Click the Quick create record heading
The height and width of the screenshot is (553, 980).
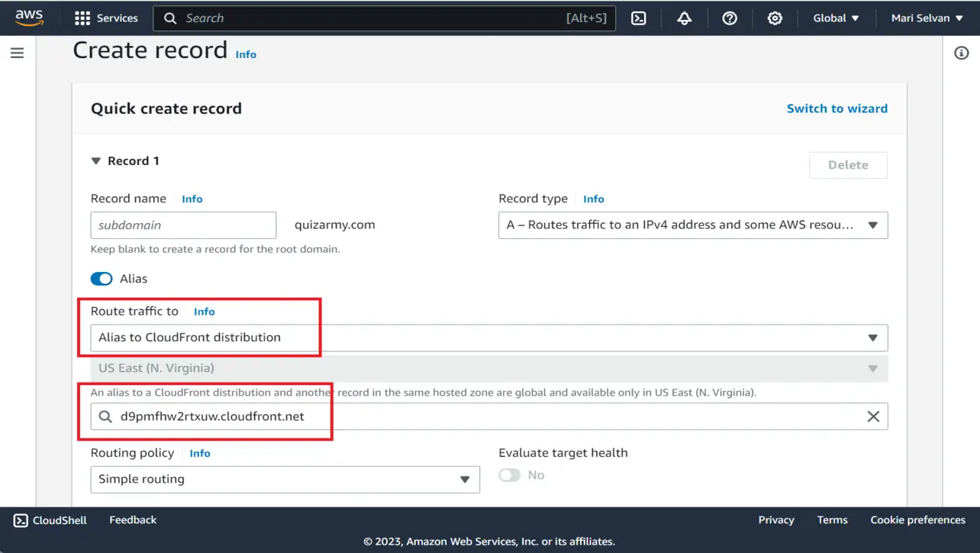[x=166, y=108]
